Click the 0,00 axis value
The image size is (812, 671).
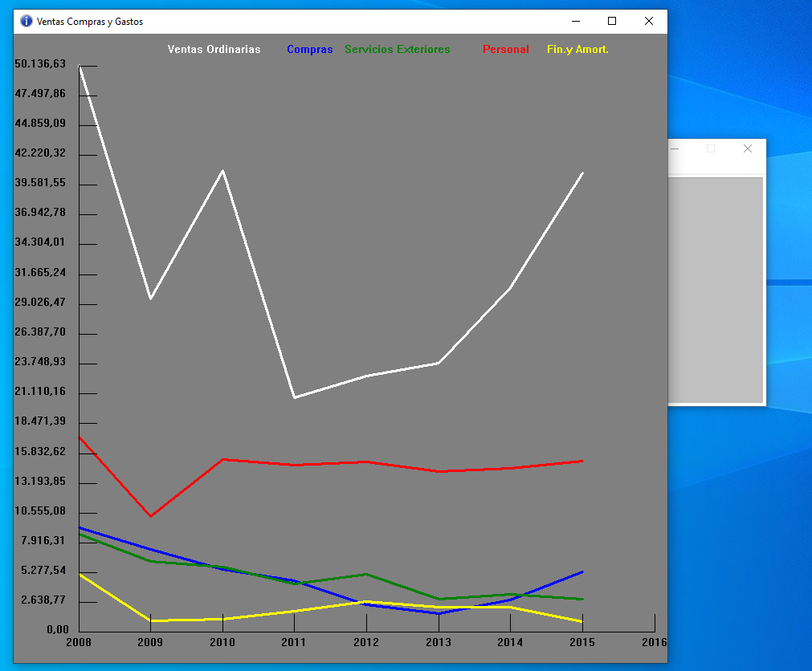tap(58, 630)
